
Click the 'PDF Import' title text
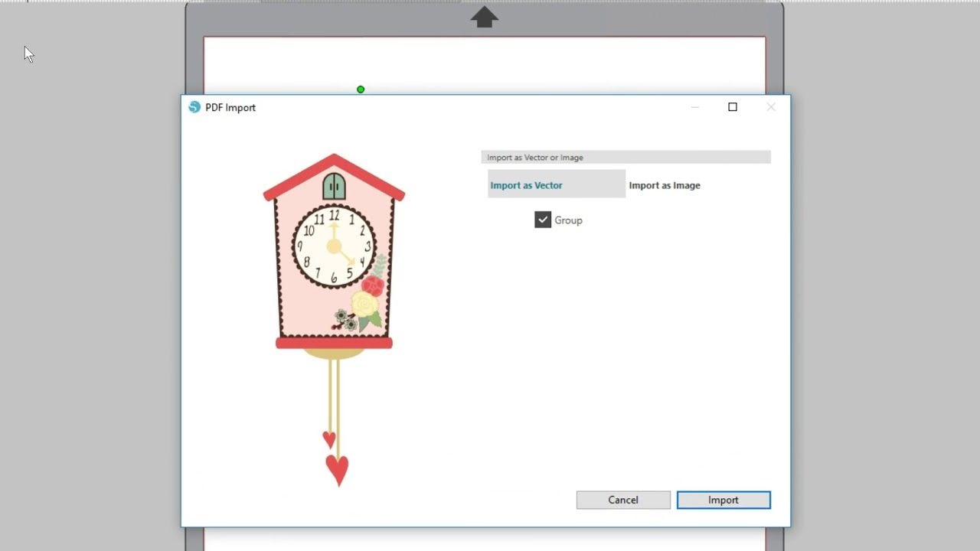[x=230, y=108]
